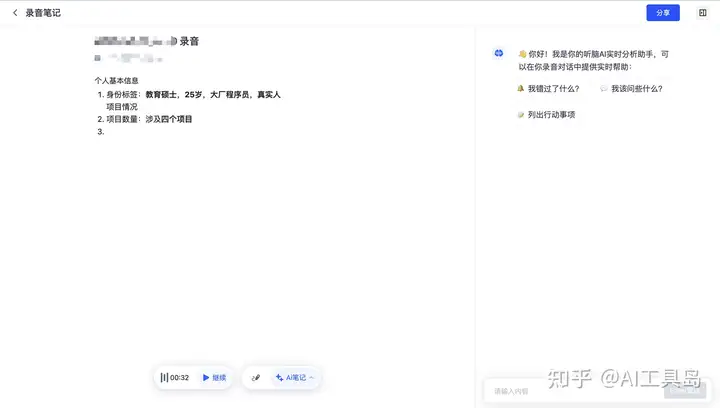The height and width of the screenshot is (408, 720).
Task: Click the 录音笔记 page title
Action: [x=43, y=13]
